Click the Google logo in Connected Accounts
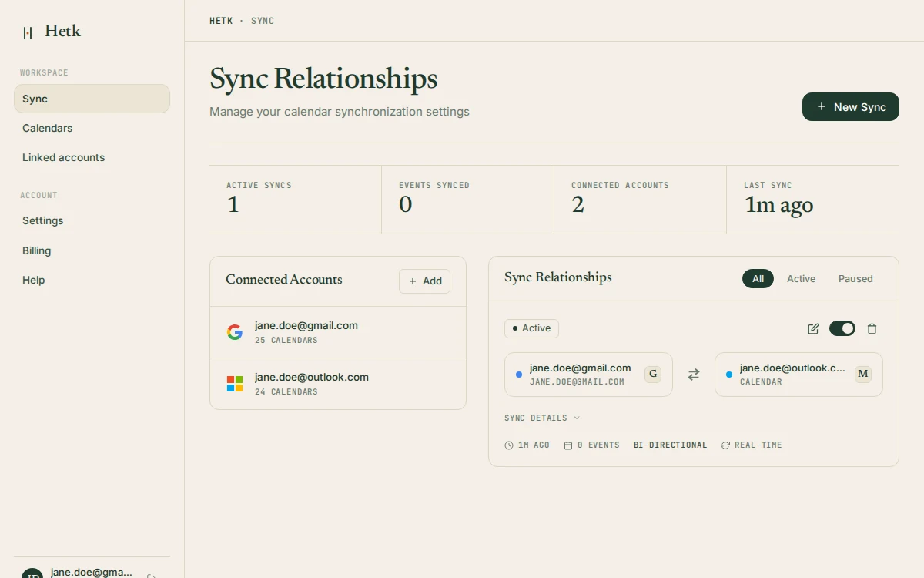The width and height of the screenshot is (924, 578). pyautogui.click(x=235, y=332)
